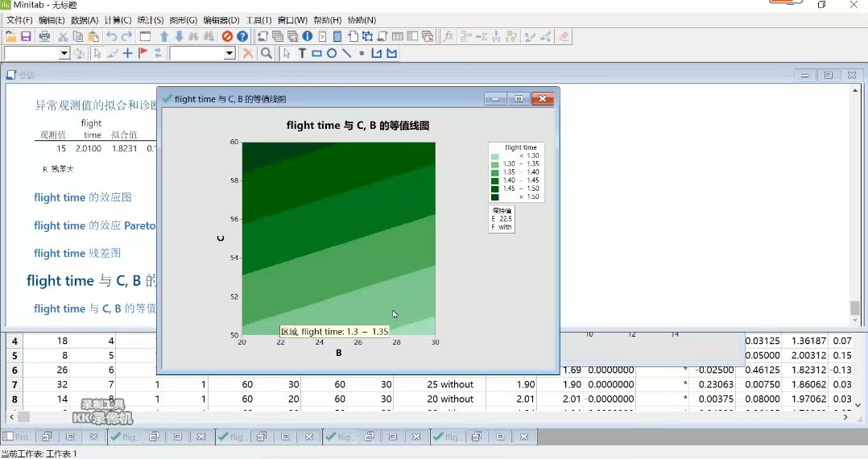Activate the magnifier zoom tool
Viewport: 868px width, 459px height.
267,53
